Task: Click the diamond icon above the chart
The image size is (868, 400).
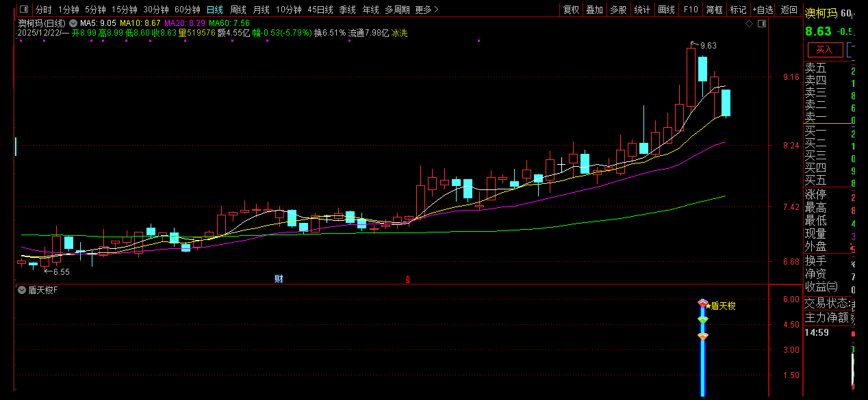Action: pyautogui.click(x=750, y=23)
